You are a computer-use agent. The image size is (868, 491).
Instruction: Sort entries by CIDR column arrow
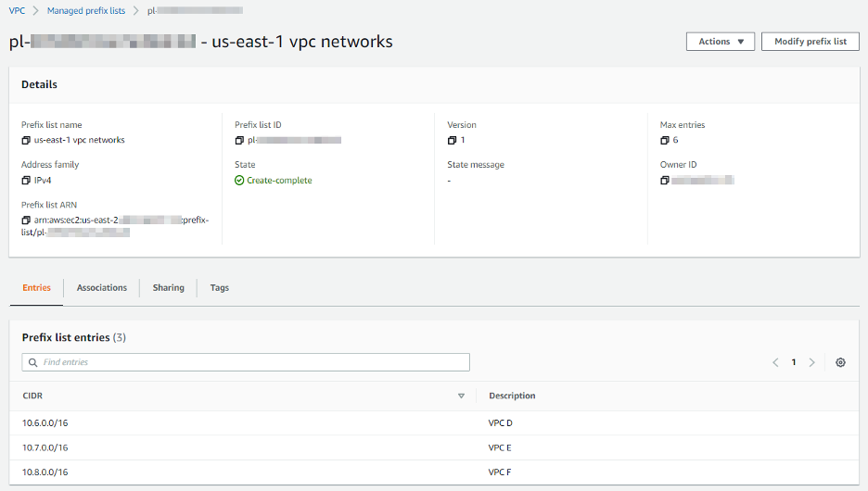point(461,397)
